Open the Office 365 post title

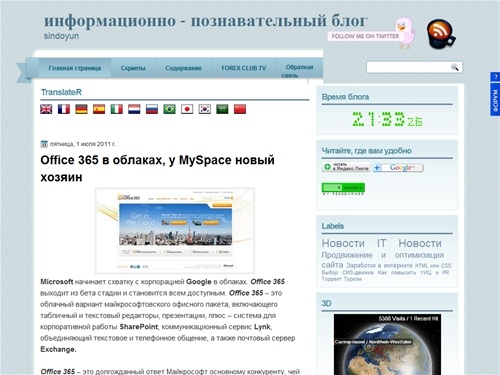[157, 169]
